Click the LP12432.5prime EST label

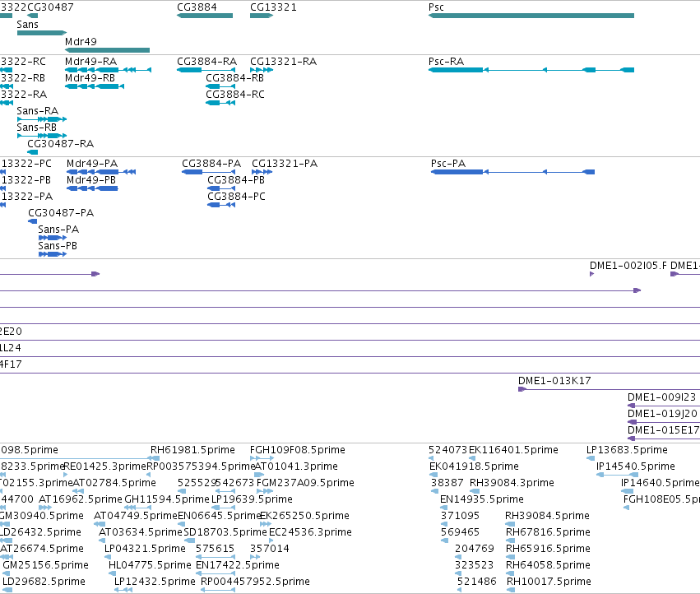155,582
